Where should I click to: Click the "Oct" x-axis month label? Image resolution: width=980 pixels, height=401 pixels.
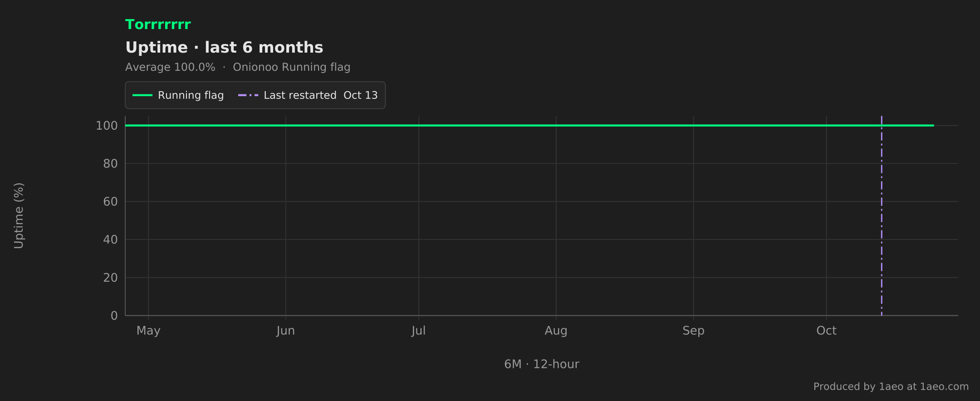click(x=827, y=331)
